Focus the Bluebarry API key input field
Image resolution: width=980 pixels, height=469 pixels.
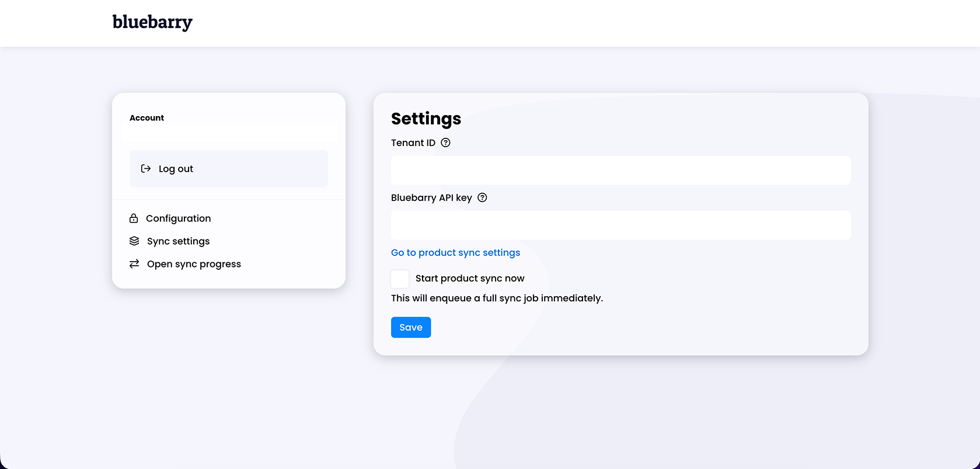[621, 225]
